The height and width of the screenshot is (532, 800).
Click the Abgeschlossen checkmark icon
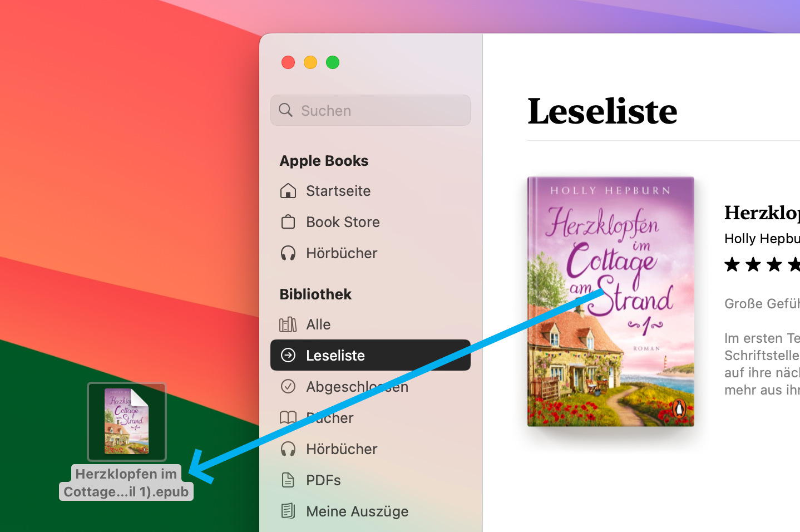pyautogui.click(x=288, y=386)
